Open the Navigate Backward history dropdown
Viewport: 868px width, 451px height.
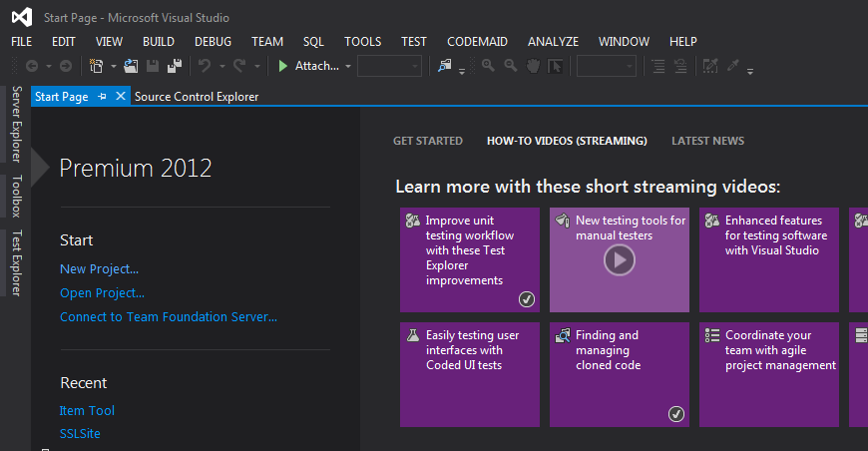click(49, 67)
